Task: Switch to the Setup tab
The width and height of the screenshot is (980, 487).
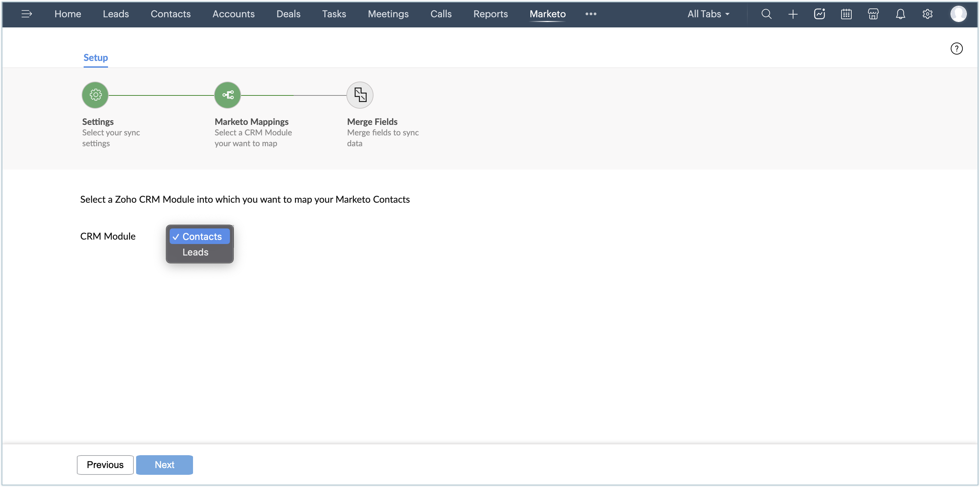Action: (95, 58)
